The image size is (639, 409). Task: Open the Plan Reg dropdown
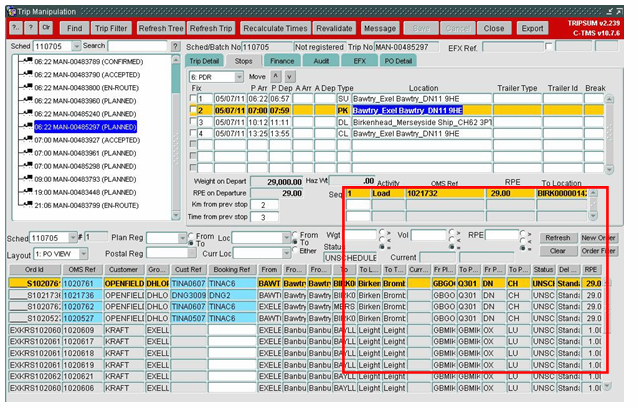tap(182, 237)
